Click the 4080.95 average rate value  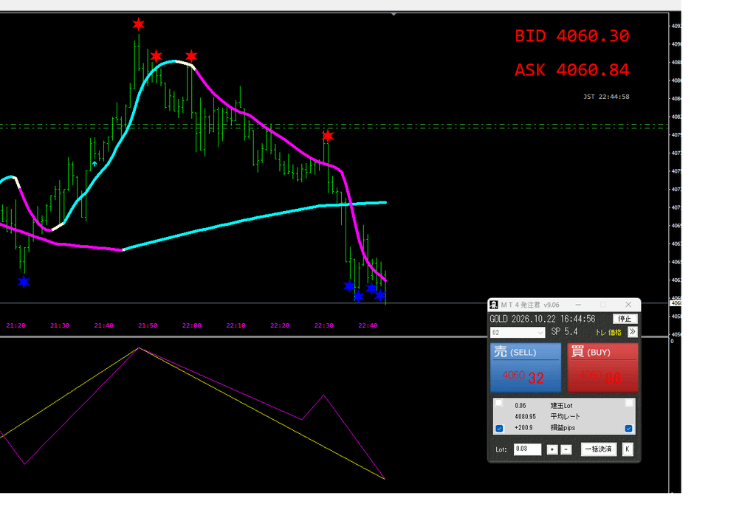525,416
